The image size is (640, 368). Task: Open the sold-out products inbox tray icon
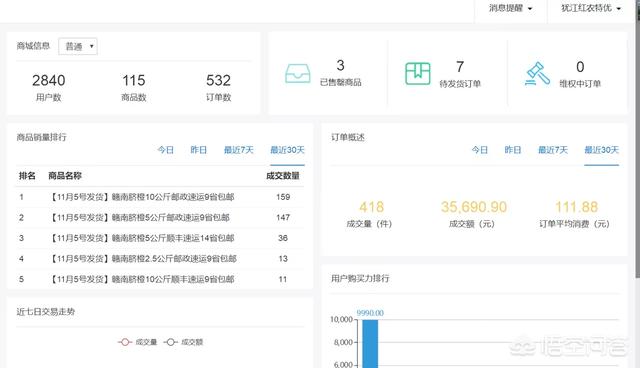[298, 74]
